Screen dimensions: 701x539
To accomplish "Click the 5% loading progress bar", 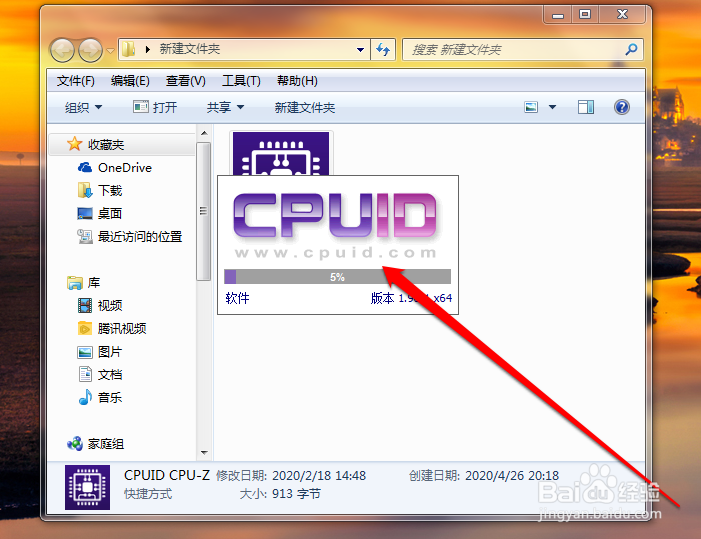I will (x=337, y=277).
